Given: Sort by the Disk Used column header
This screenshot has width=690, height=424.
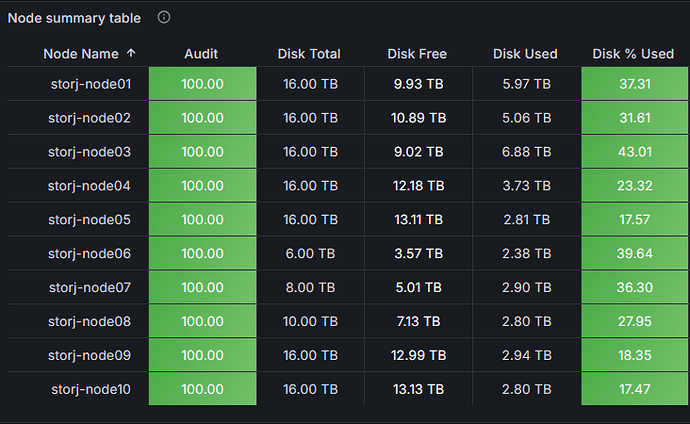Looking at the screenshot, I should click(x=525, y=54).
